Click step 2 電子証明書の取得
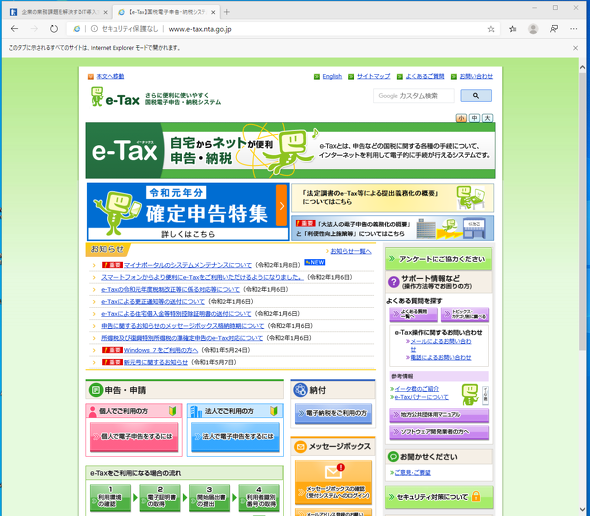Image resolution: width=590 pixels, height=516 pixels. pyautogui.click(x=160, y=498)
